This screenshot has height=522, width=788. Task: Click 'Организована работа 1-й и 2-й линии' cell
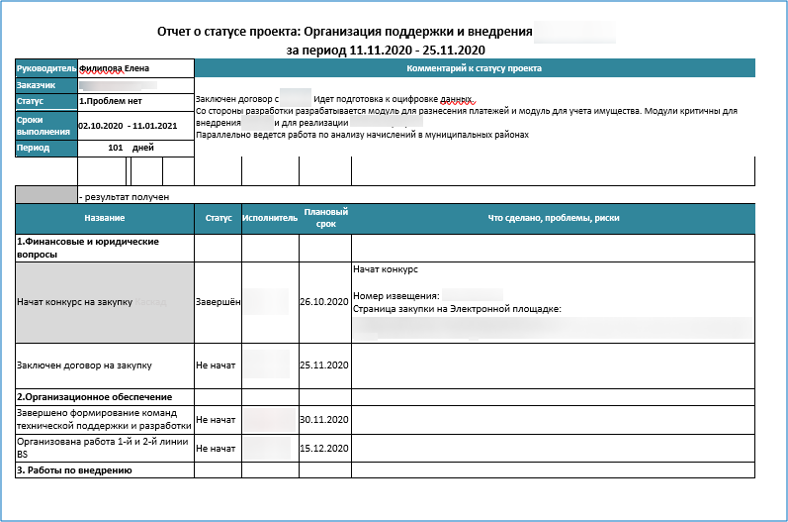tap(105, 448)
